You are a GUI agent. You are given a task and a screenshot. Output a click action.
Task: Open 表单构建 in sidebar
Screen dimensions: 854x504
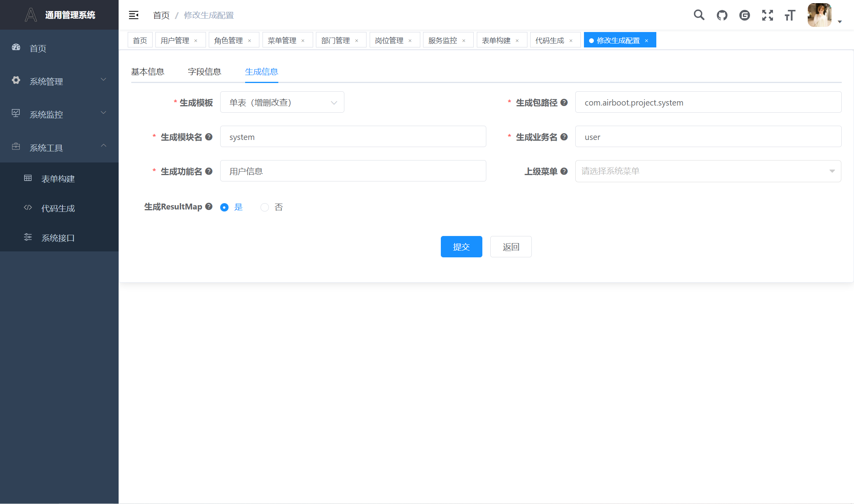pos(59,179)
